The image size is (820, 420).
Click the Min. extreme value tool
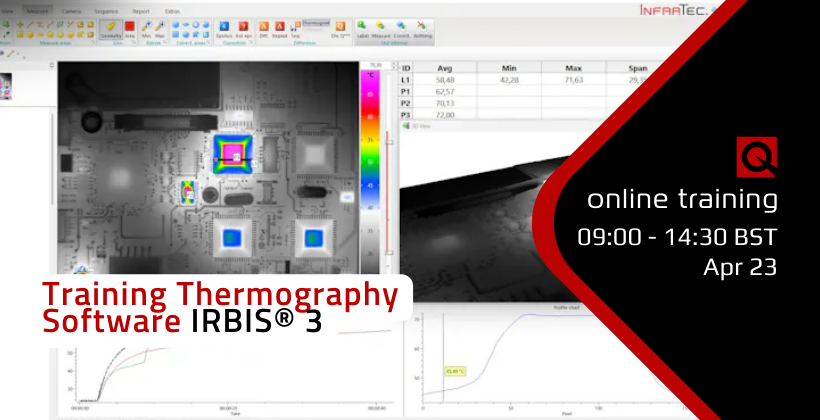147,29
